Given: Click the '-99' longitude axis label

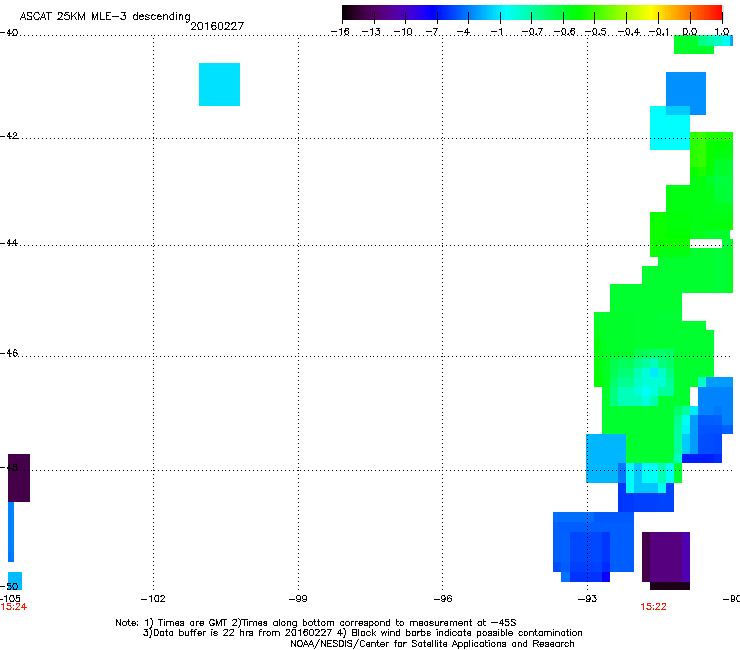Looking at the screenshot, I should click(298, 599).
